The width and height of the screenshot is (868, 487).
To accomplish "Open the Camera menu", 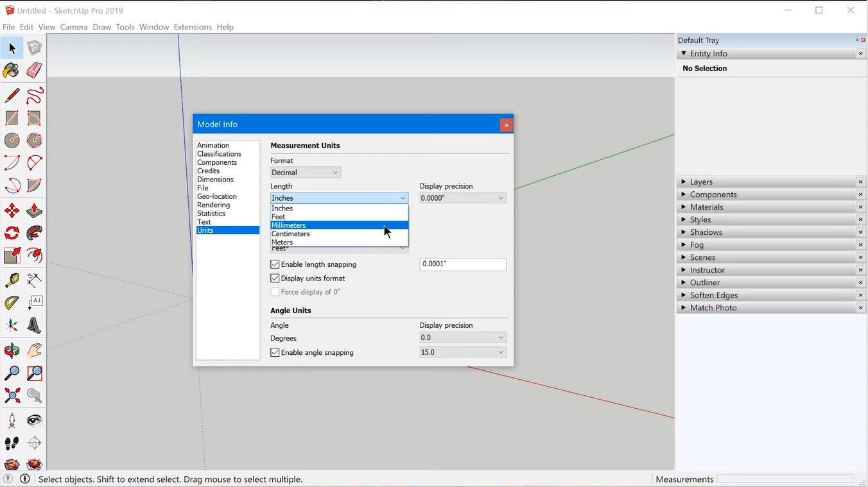I will [73, 26].
